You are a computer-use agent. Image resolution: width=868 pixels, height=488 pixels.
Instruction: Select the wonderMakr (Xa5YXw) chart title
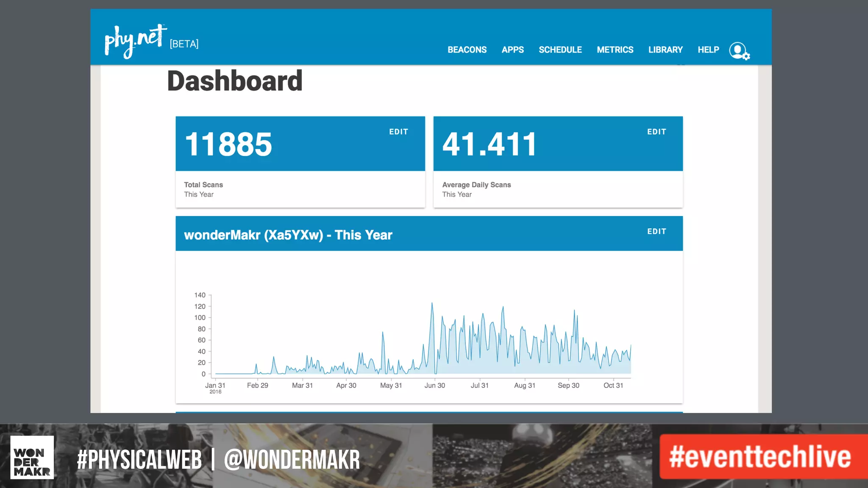tap(288, 235)
